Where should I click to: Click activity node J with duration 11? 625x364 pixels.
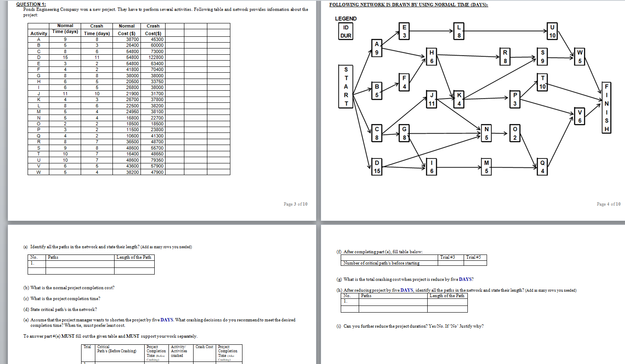431,98
